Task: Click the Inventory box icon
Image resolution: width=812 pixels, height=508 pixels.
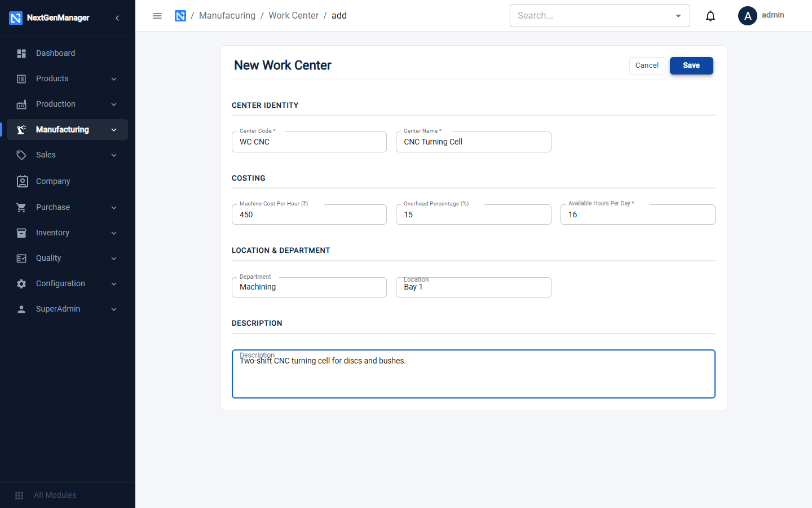Action: (x=21, y=233)
